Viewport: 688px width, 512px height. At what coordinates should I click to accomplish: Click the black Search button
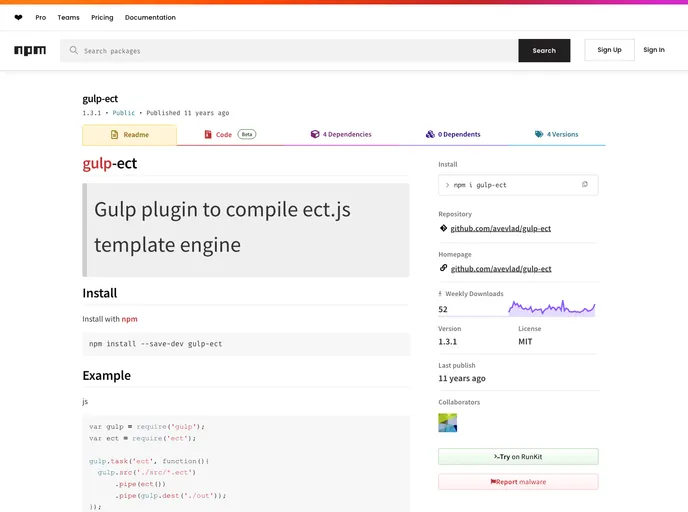[544, 50]
